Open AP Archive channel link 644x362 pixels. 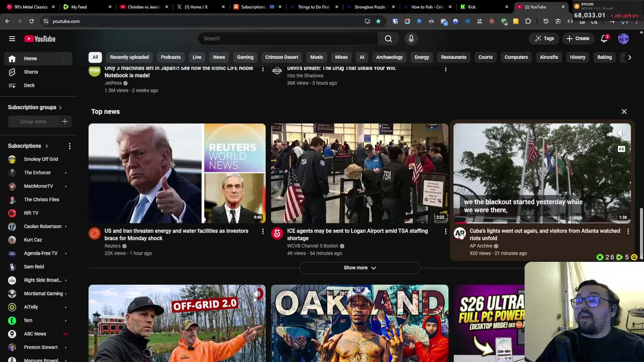[x=481, y=246]
